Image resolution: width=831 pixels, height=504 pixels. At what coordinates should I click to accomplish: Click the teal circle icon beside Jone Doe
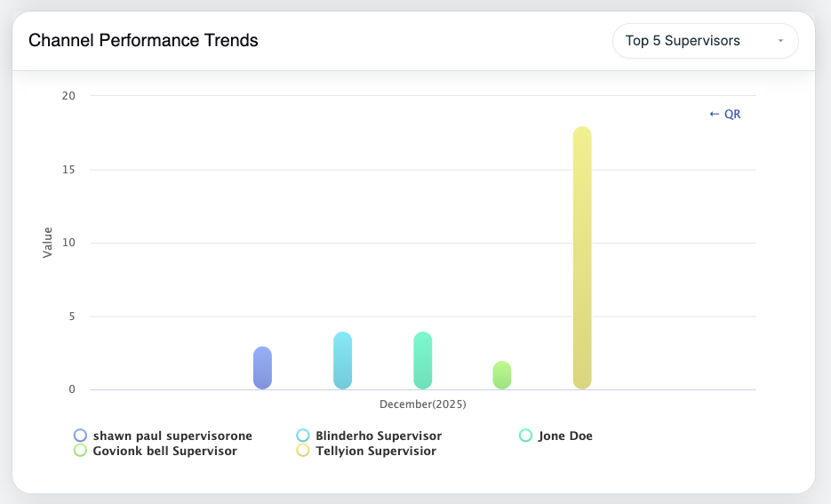click(525, 436)
